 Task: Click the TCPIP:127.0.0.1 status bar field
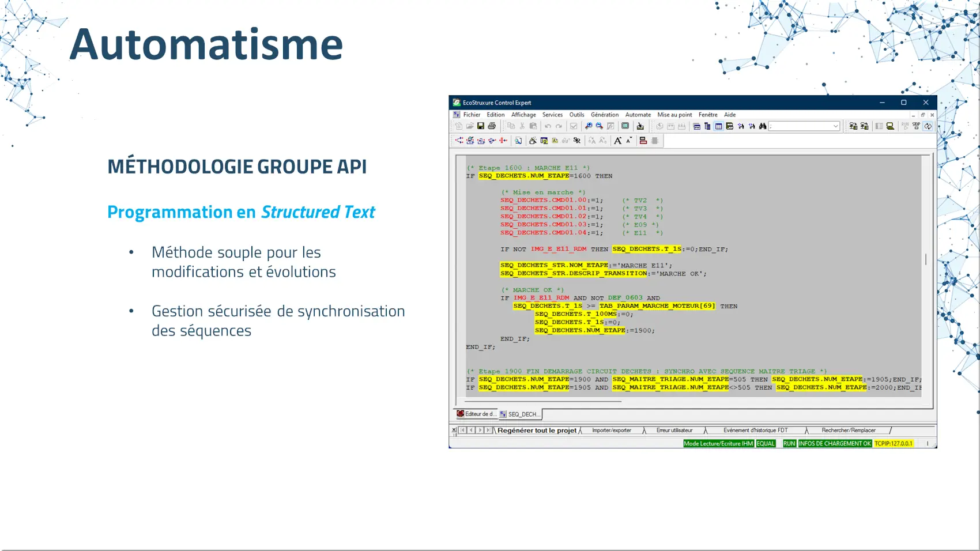pos(893,444)
